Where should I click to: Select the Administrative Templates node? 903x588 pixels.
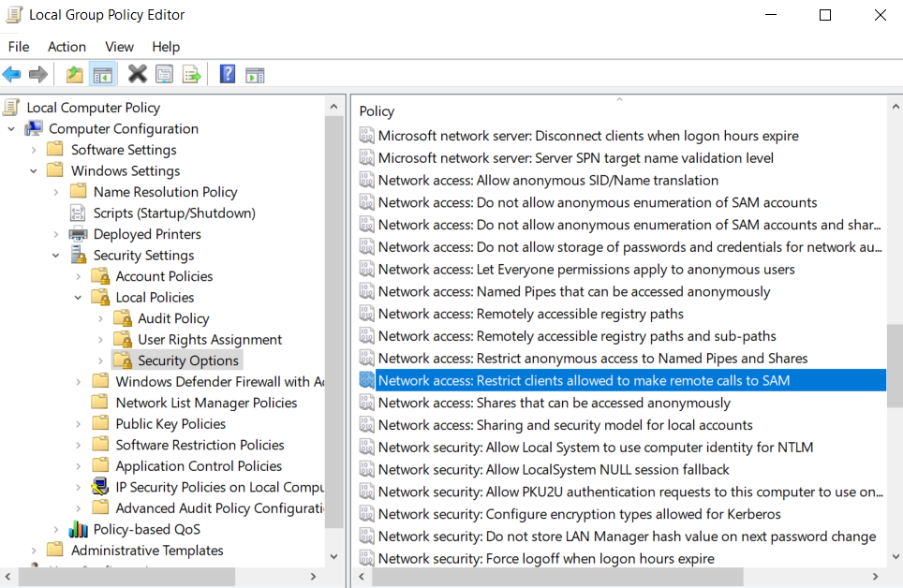pyautogui.click(x=148, y=551)
